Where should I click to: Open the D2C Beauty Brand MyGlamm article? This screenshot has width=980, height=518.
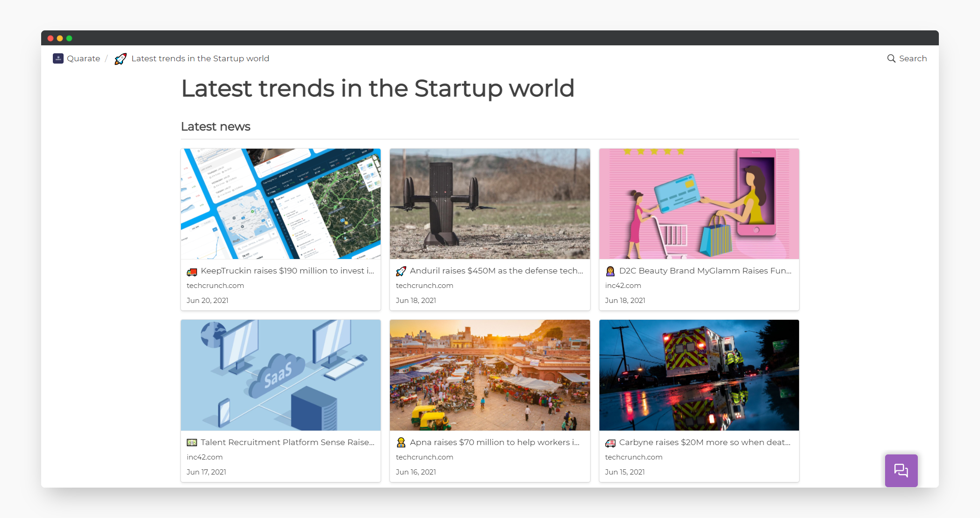(x=705, y=271)
